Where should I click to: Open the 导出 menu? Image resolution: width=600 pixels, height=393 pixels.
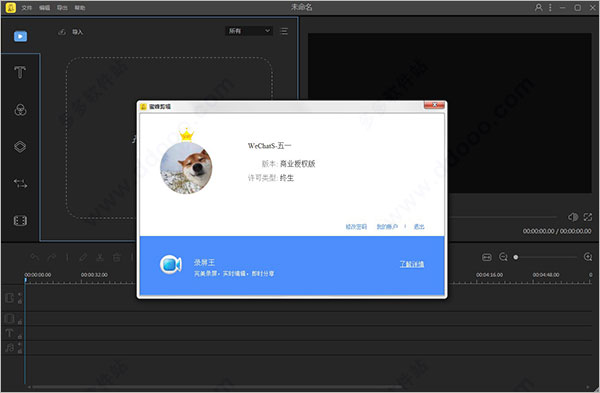[62, 8]
